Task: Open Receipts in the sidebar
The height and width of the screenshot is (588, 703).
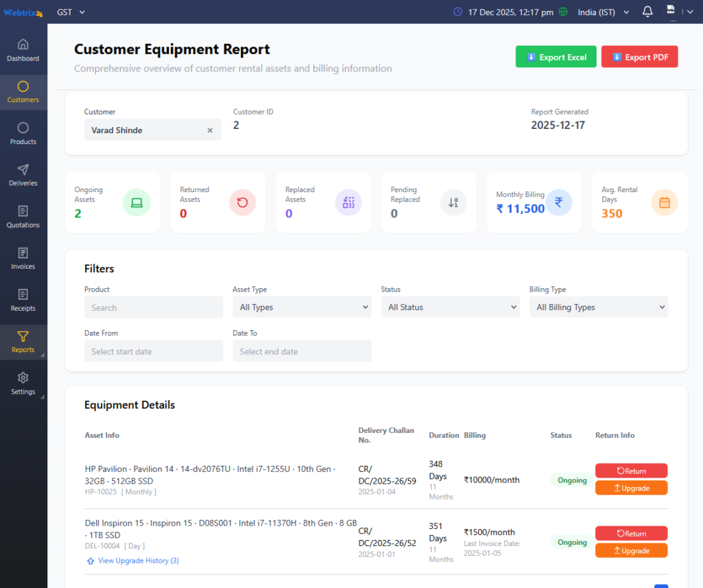Action: pyautogui.click(x=23, y=301)
